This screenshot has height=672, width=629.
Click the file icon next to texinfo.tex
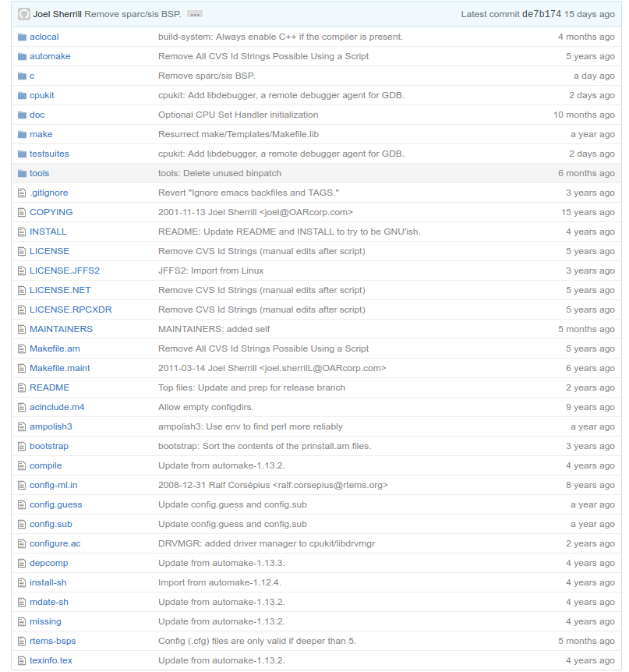(21, 660)
